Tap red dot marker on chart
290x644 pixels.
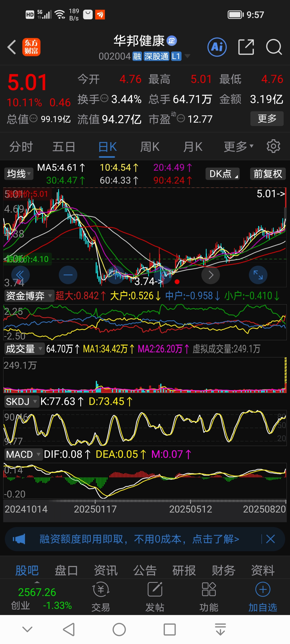pyautogui.click(x=177, y=282)
